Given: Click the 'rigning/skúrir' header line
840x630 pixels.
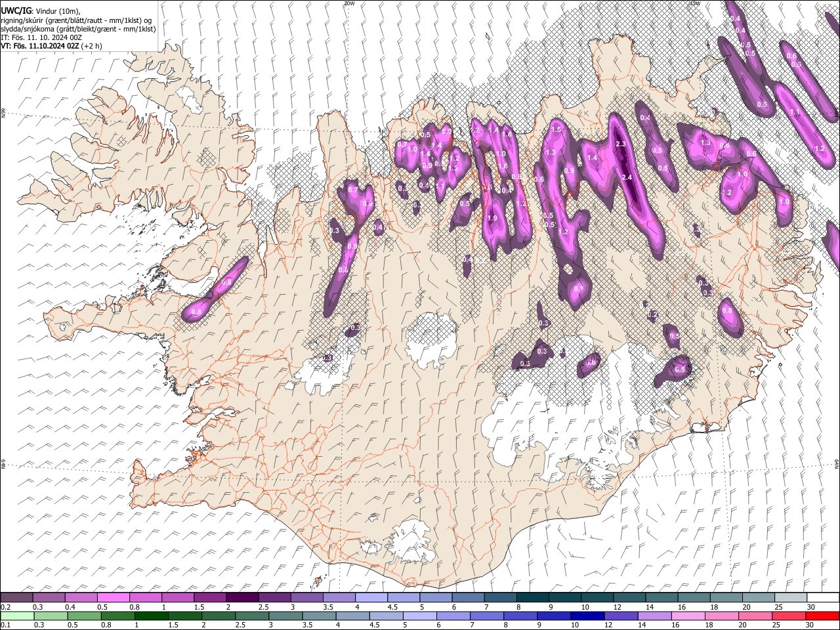Looking at the screenshot, I should [76, 20].
